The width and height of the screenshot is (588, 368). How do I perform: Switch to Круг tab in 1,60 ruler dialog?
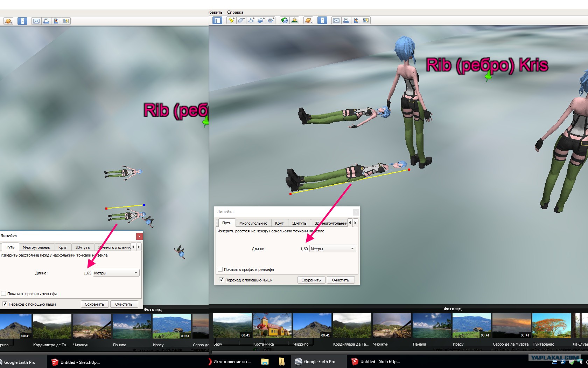[x=279, y=223]
